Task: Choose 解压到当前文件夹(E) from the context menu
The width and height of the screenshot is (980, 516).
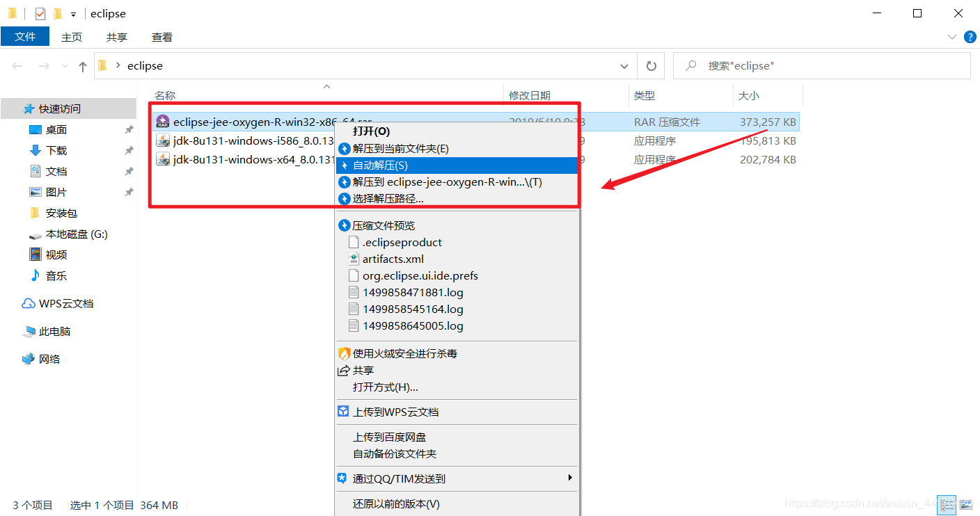Action: point(457,148)
